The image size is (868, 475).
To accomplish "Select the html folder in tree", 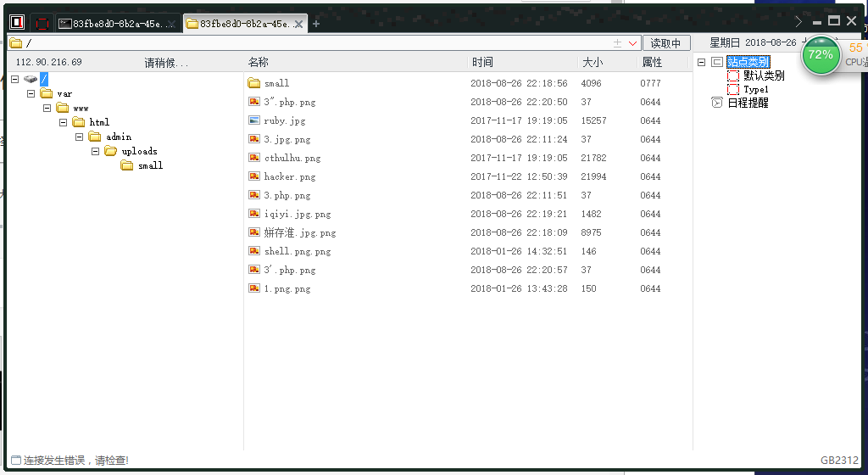I will [x=100, y=122].
